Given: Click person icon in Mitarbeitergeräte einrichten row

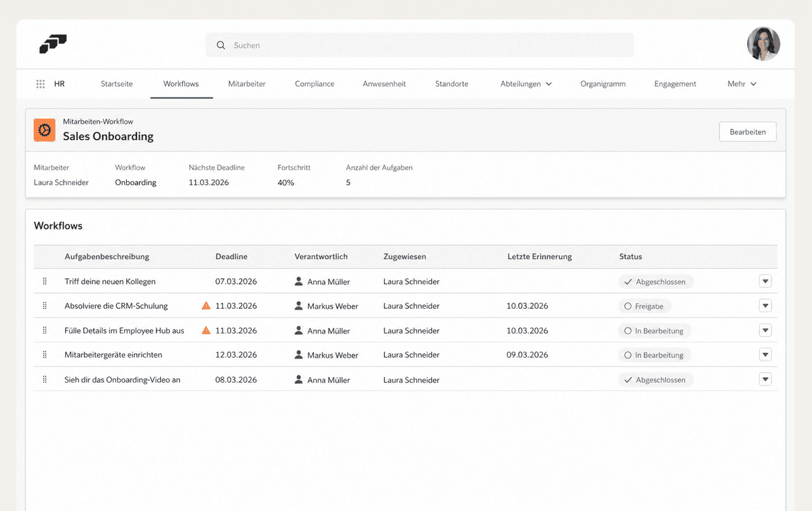Looking at the screenshot, I should 299,355.
